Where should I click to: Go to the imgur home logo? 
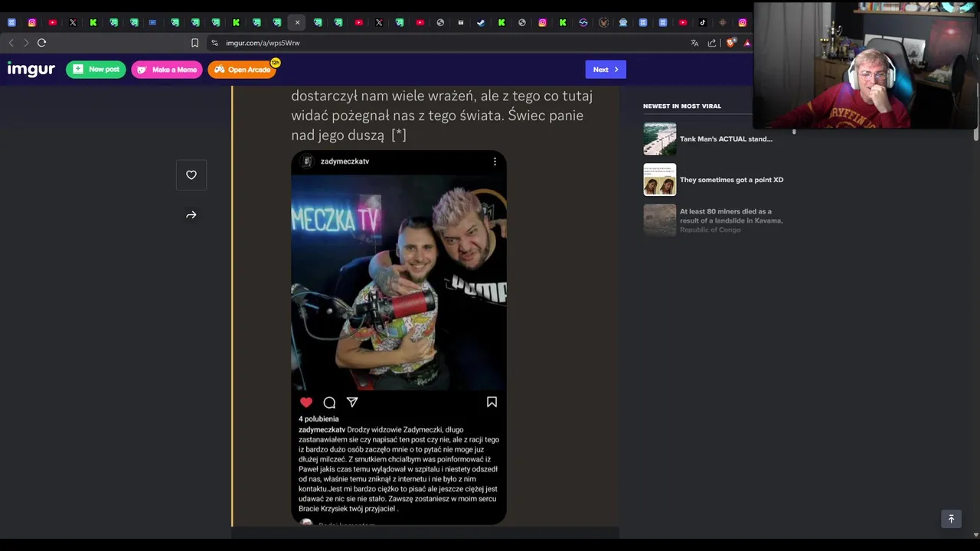31,70
